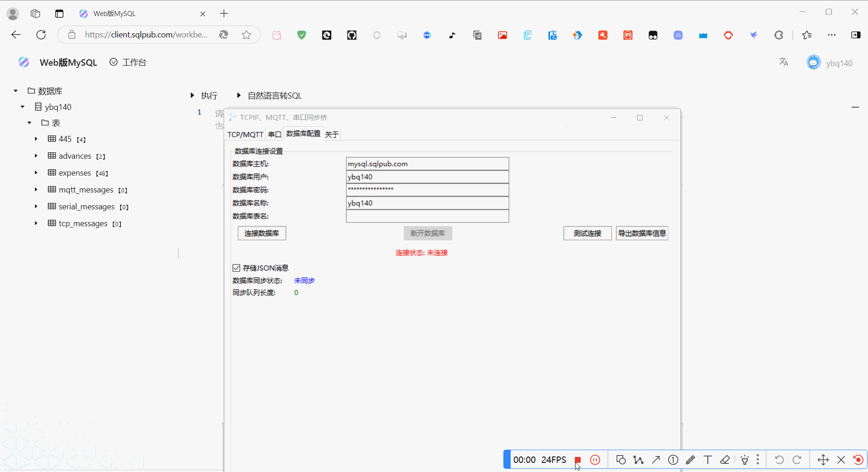Click the 数据库密码 password field
Screen dimensions: 868x472
tap(428, 190)
